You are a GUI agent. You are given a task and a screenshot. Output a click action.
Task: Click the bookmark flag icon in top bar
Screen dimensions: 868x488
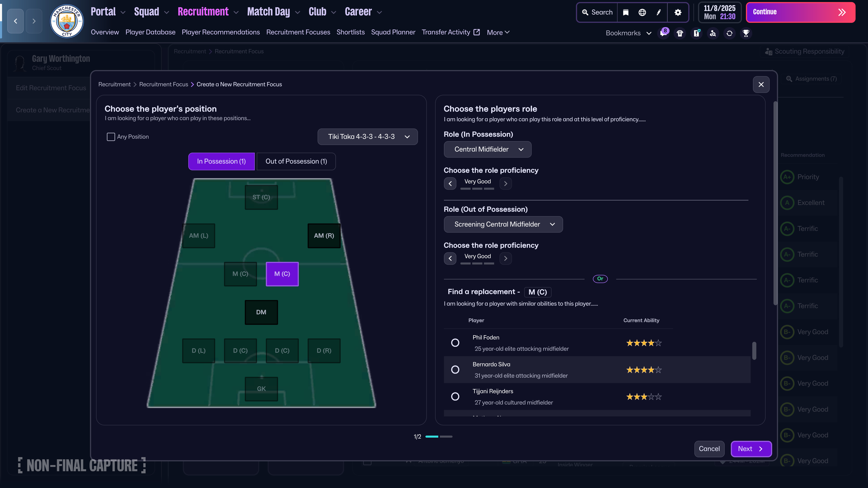pyautogui.click(x=626, y=12)
